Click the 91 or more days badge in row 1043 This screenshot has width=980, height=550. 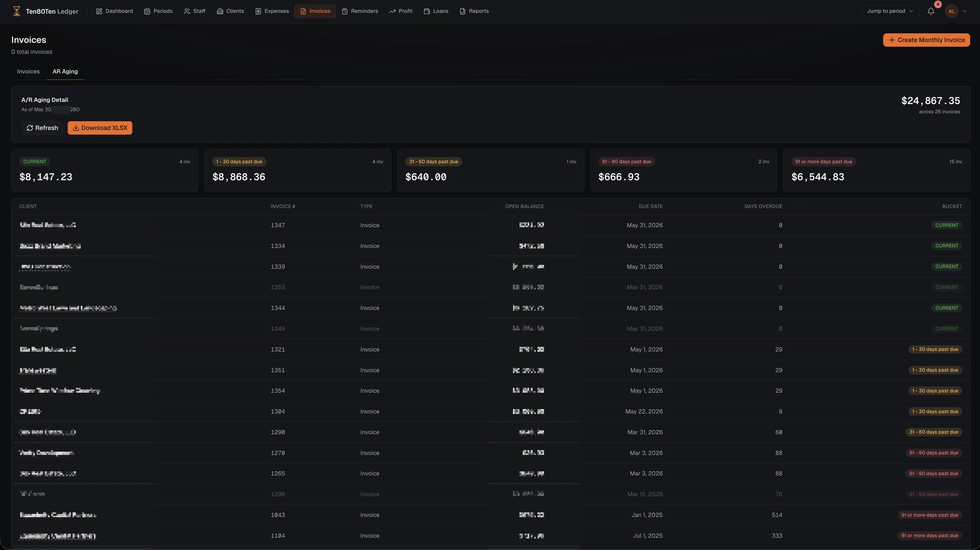(x=930, y=515)
